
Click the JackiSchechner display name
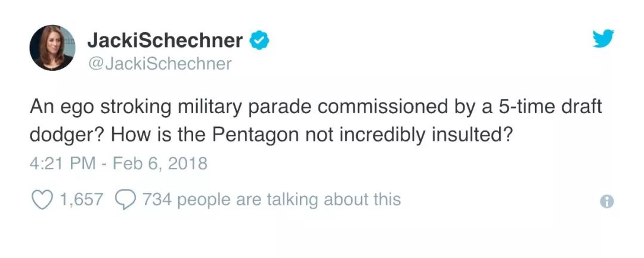[165, 41]
